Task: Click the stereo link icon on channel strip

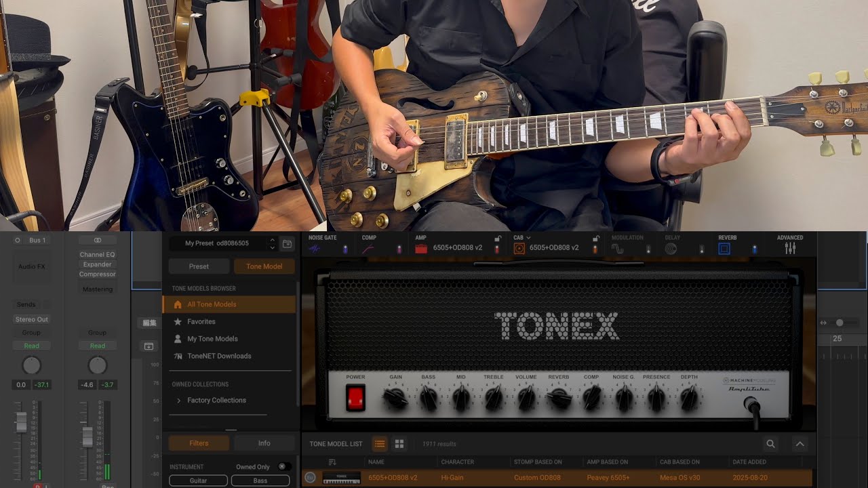Action: tap(98, 241)
